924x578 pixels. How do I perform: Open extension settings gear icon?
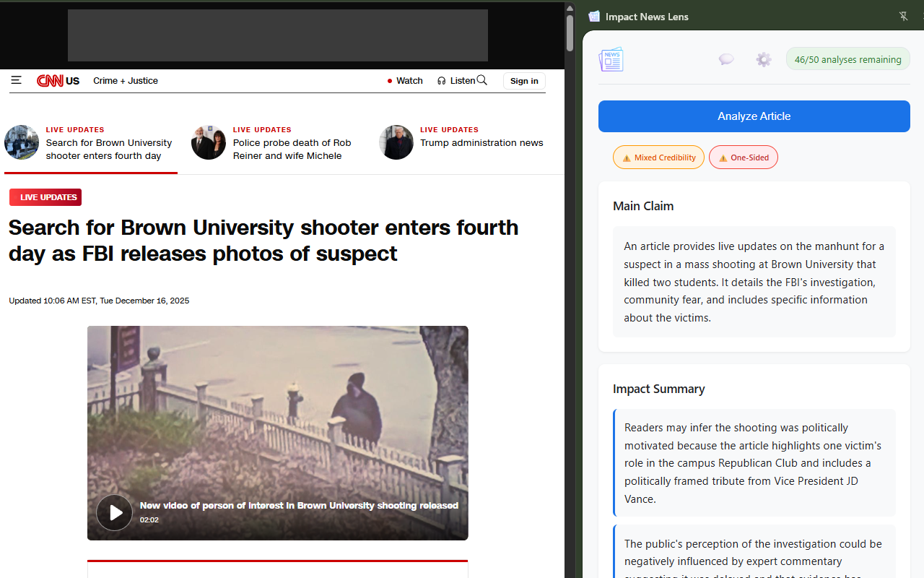(764, 59)
